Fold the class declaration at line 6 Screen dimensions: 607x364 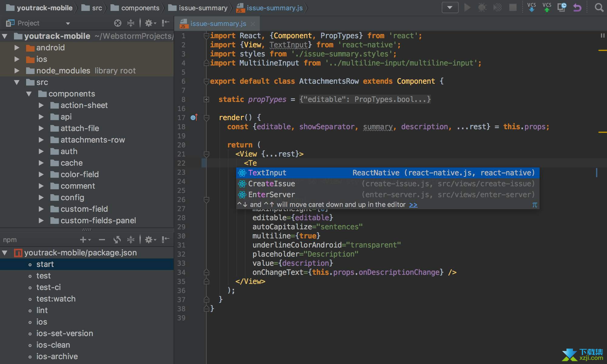206,81
